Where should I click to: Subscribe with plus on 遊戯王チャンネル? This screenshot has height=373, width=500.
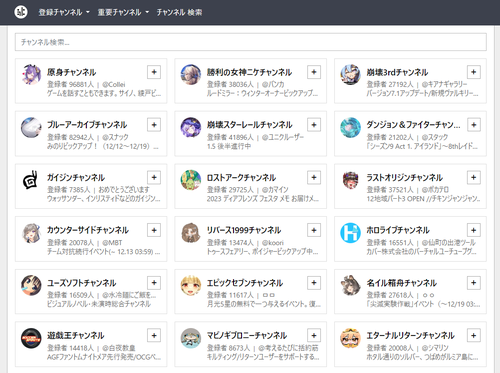click(154, 335)
